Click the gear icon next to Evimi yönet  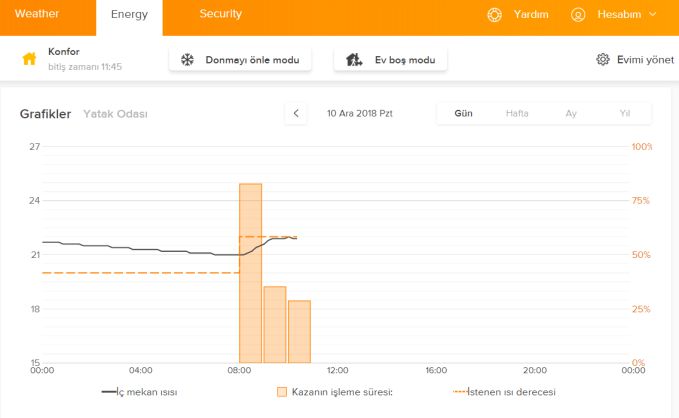tap(603, 59)
